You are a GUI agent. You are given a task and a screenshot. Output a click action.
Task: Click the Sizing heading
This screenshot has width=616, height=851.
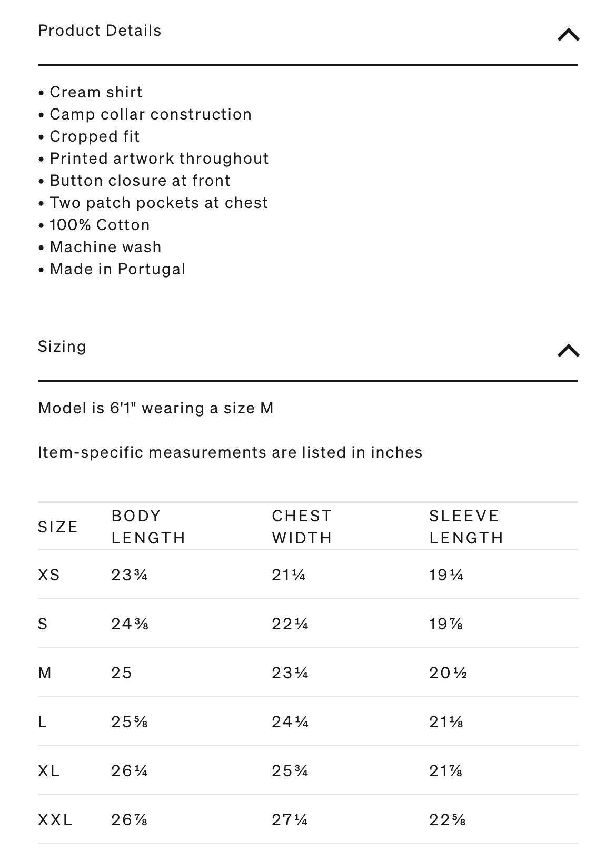click(x=62, y=347)
